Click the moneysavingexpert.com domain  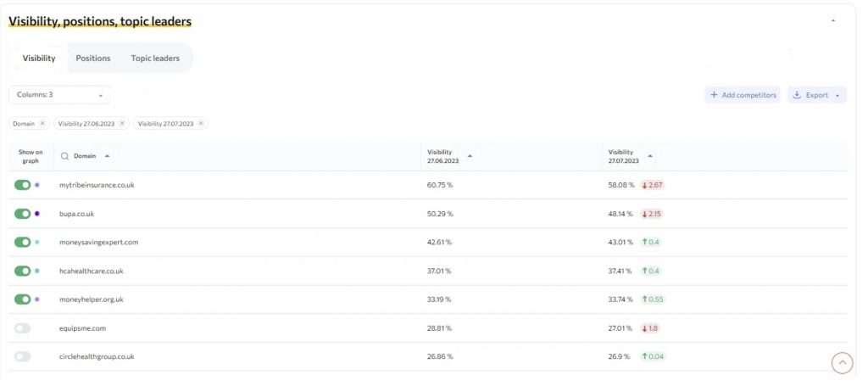tap(98, 242)
